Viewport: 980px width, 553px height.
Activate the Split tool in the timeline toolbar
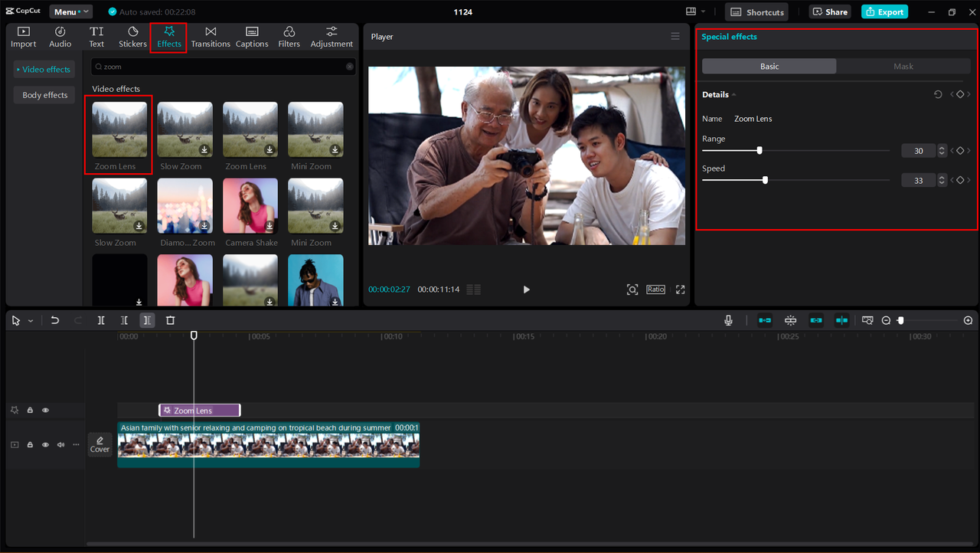[100, 320]
